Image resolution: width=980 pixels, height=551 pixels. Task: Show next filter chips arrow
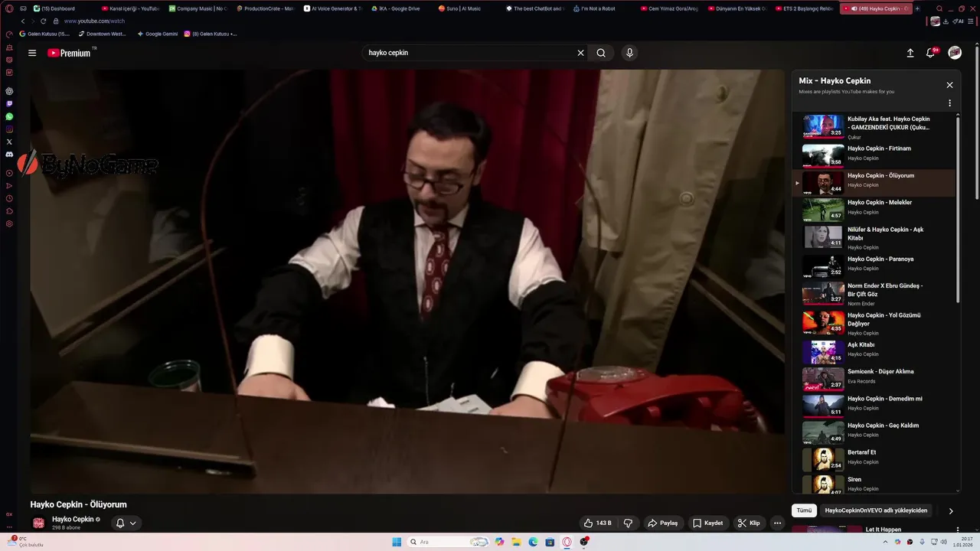(x=951, y=510)
